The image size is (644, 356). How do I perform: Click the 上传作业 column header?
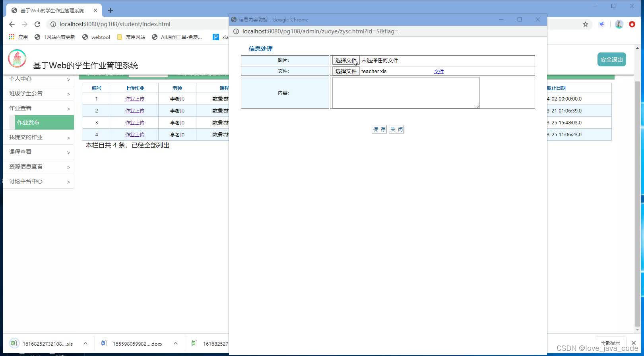[135, 88]
